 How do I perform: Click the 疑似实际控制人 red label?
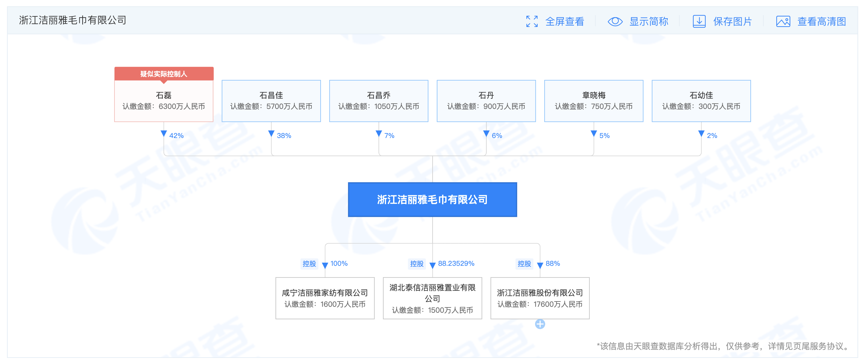coord(164,74)
